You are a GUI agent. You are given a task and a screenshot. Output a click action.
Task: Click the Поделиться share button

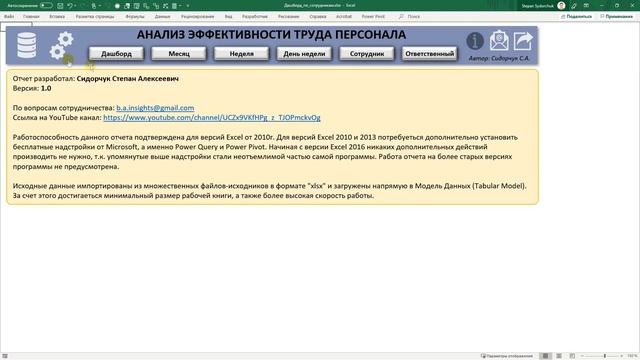tap(576, 16)
